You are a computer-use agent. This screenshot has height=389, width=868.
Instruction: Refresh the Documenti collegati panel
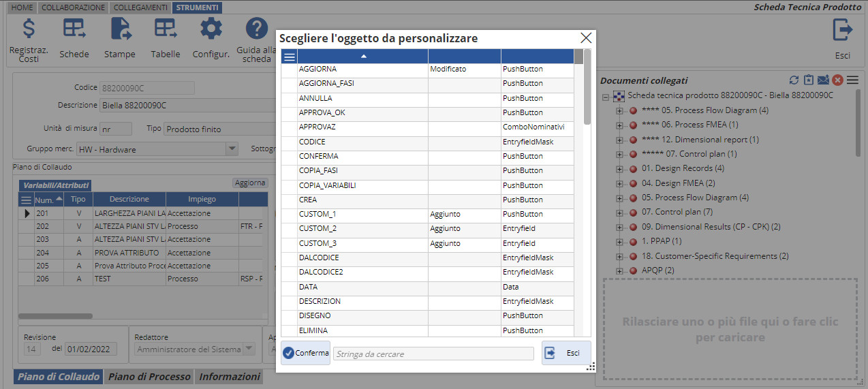pos(794,80)
